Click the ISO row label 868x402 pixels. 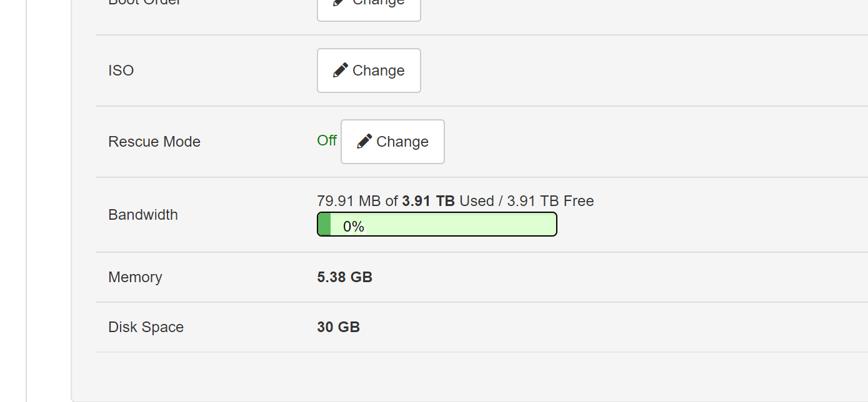121,71
